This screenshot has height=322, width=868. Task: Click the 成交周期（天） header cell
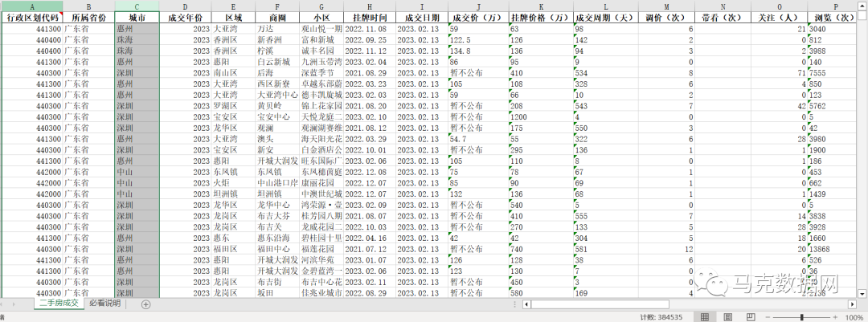(606, 17)
